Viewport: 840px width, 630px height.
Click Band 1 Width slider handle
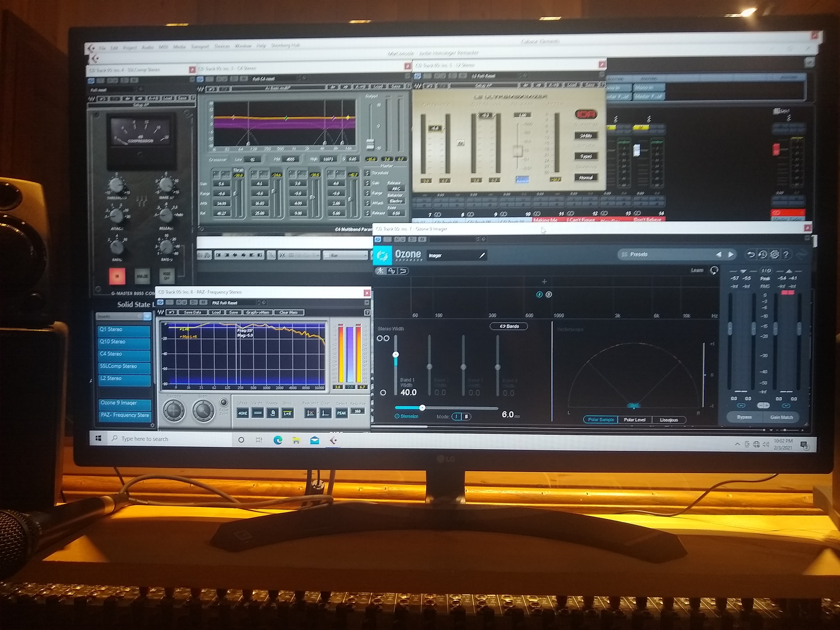click(x=396, y=354)
